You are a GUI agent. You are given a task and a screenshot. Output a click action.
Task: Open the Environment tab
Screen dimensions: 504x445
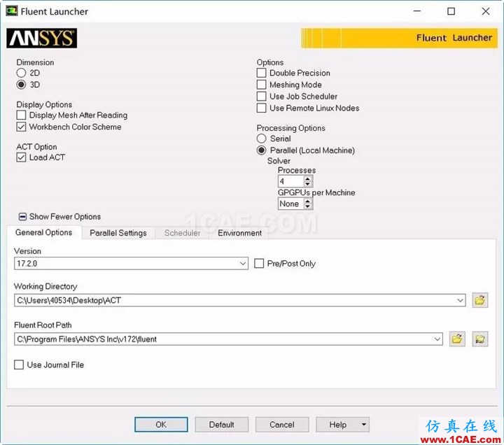point(239,233)
